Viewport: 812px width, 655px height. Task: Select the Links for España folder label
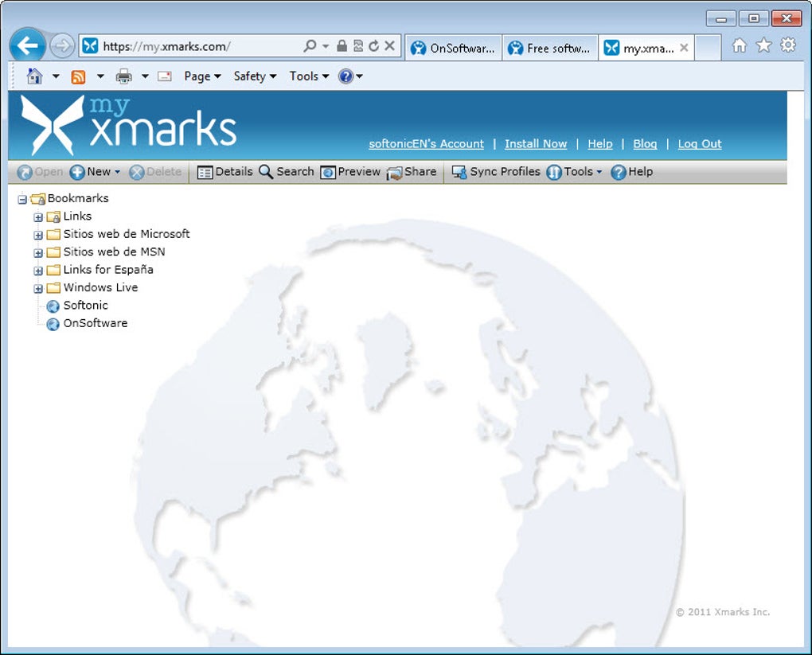coord(108,270)
